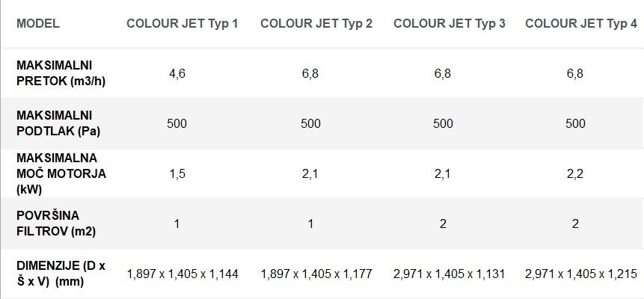The width and height of the screenshot is (644, 299).
Task: Click the 500 Pa value under Typ 2
Action: click(x=310, y=123)
